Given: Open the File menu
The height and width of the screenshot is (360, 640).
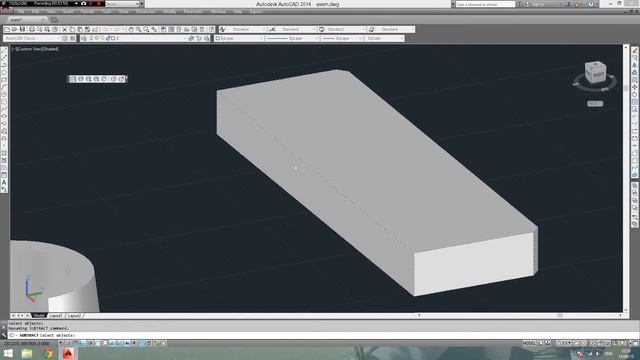Looking at the screenshot, I should (x=21, y=12).
